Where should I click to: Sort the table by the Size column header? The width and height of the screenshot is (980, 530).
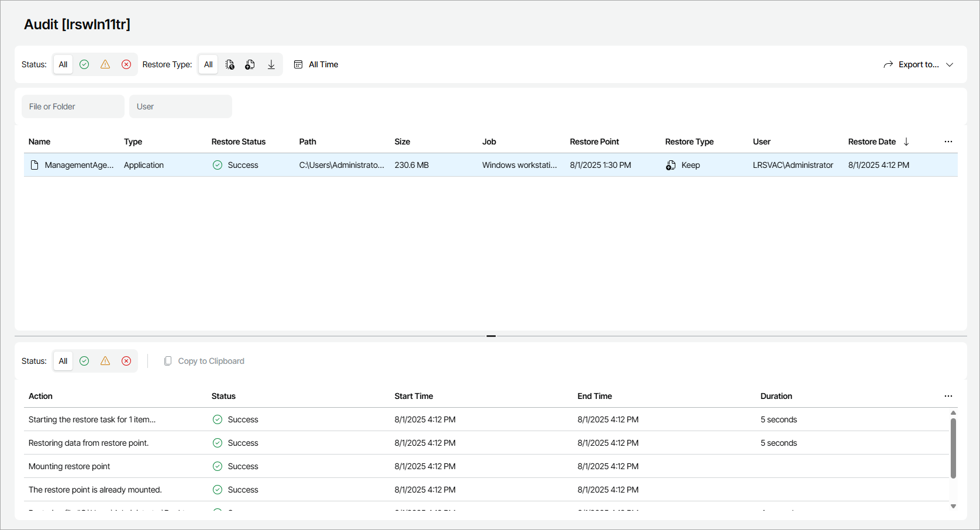(x=402, y=142)
